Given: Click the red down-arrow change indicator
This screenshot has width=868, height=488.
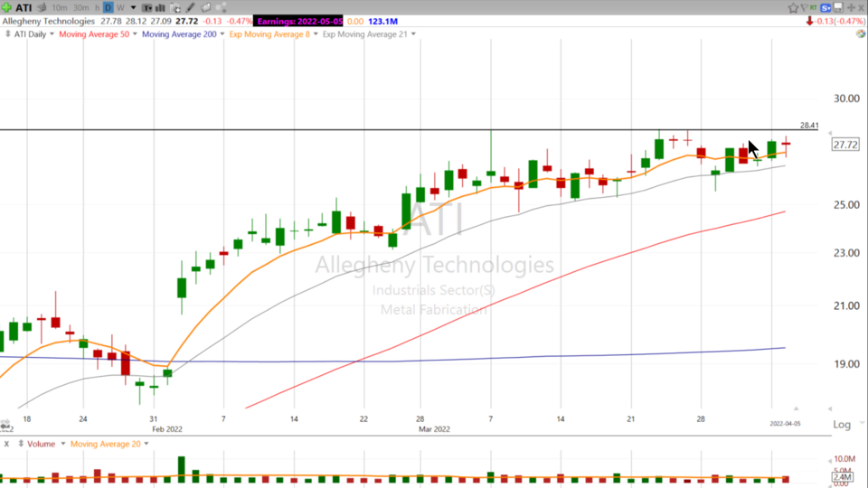Looking at the screenshot, I should [809, 21].
